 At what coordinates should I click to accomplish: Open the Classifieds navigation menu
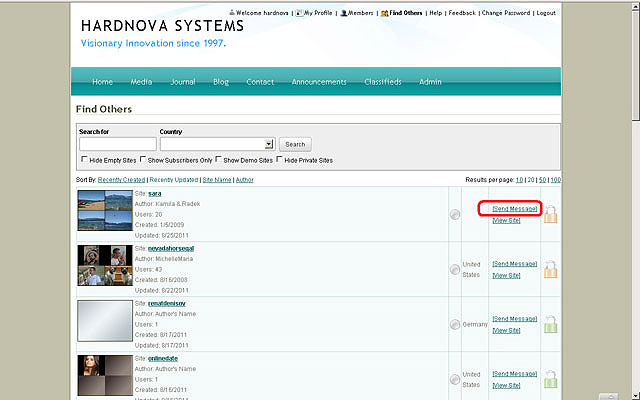[x=383, y=82]
